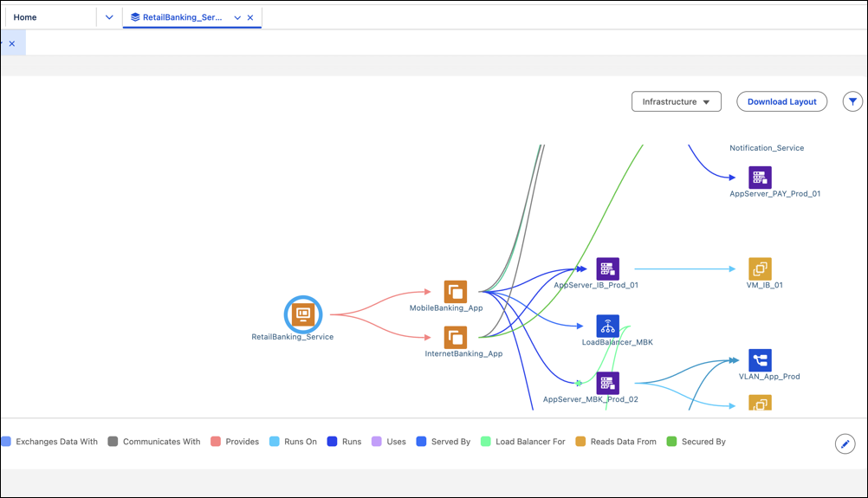Viewport: 868px width, 498px height.
Task: Click the AppServer_MBK_Prod_02 server icon
Action: (607, 383)
